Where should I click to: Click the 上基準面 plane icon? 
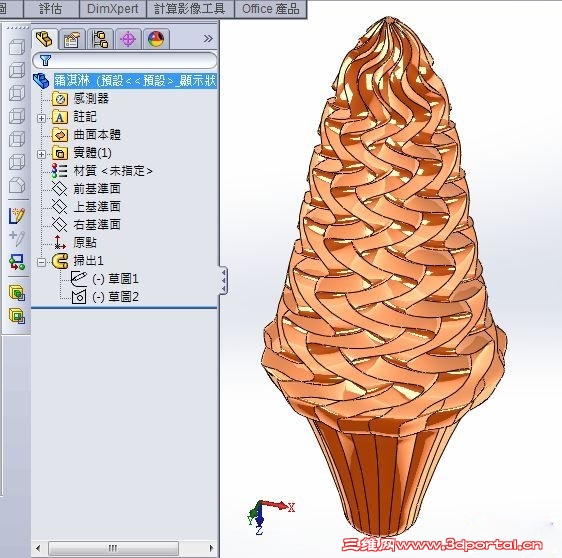tap(59, 207)
